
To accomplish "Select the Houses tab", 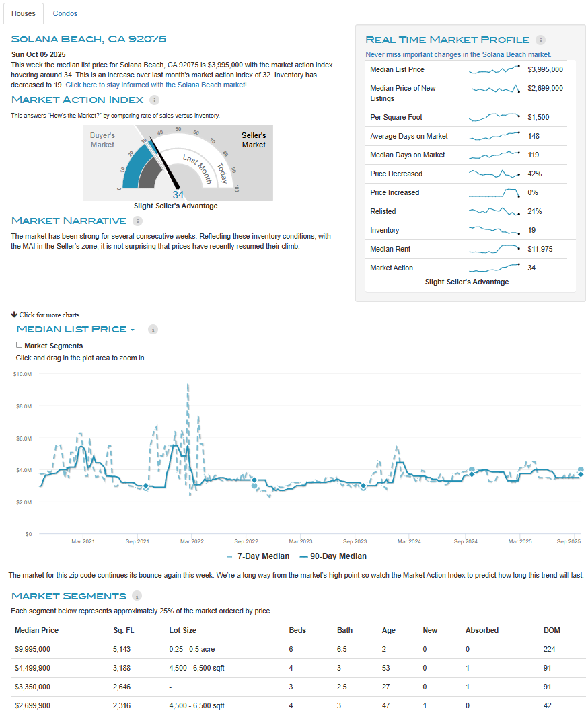I will pos(24,13).
